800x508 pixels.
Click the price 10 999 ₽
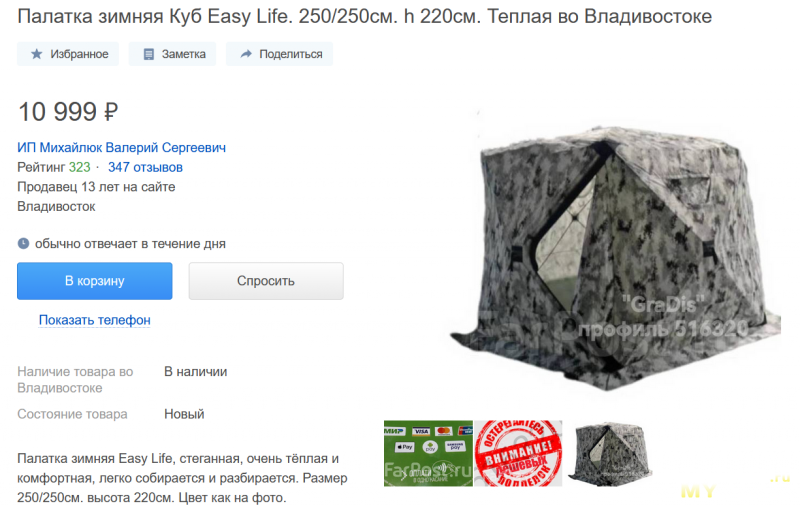pos(68,112)
